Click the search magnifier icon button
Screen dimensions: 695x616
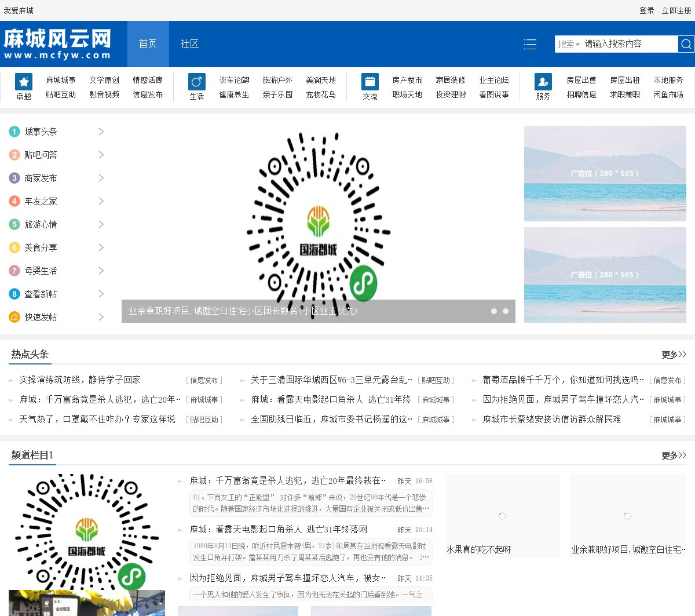click(686, 44)
